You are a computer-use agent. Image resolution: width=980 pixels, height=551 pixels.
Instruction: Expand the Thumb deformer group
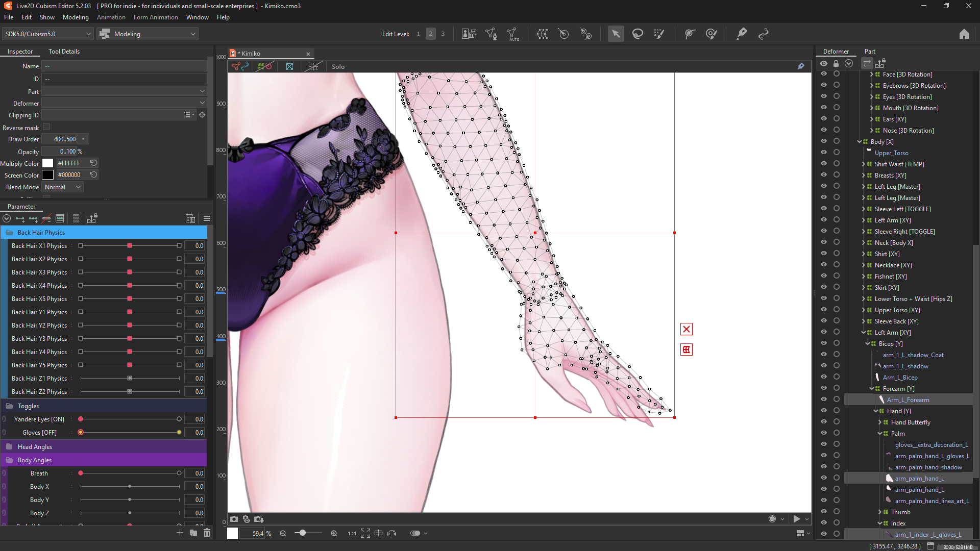880,512
